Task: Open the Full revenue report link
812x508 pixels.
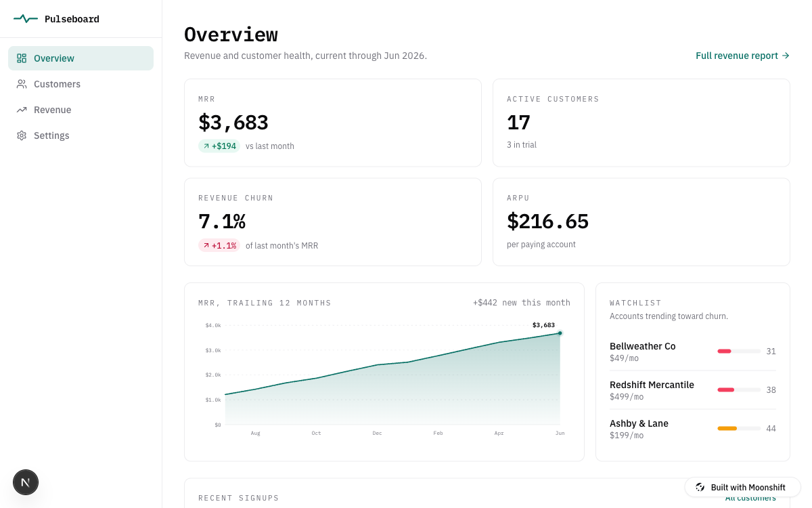Action: click(x=742, y=56)
